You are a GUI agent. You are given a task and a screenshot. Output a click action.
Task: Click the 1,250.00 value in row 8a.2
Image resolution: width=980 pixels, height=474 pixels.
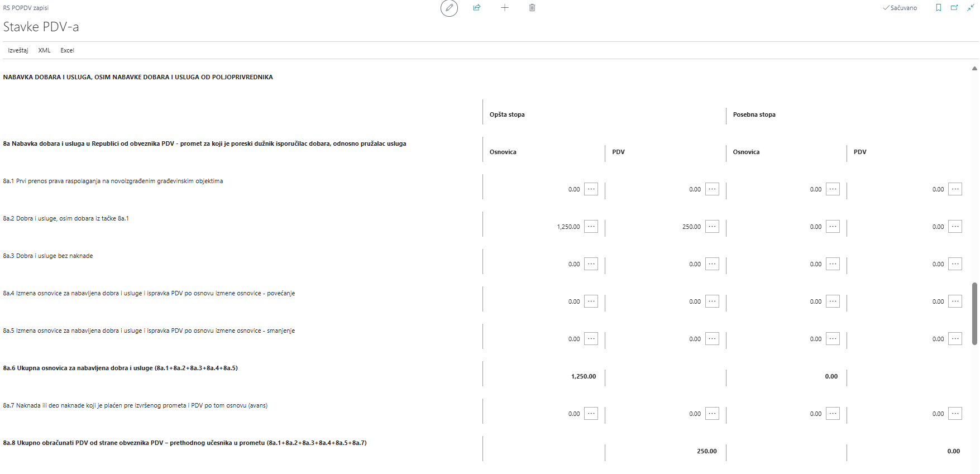(x=568, y=227)
